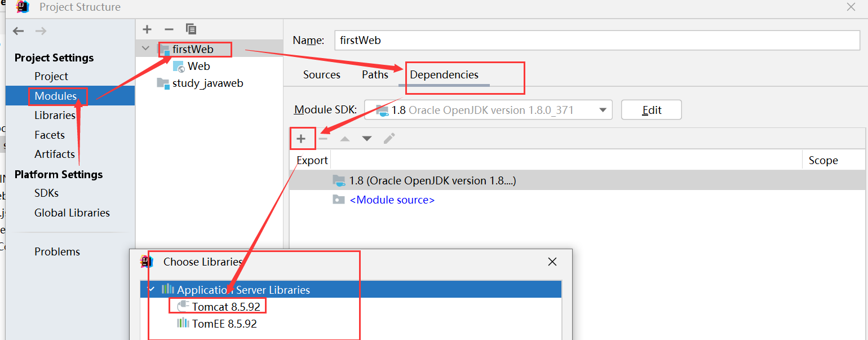Screen dimensions: 868x340
Task: Click the study_javaweb module folder icon
Action: point(163,83)
